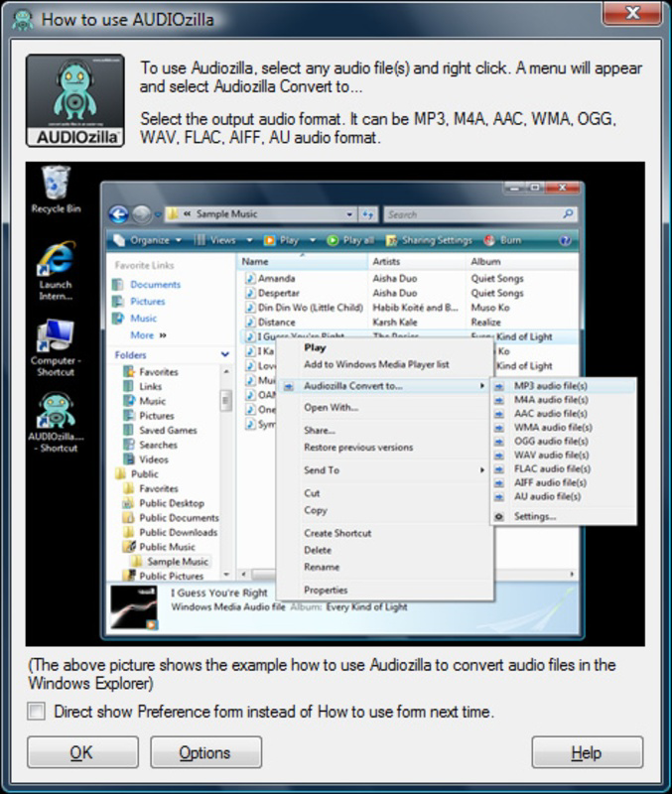Open the dropdown arrow next to toolbar Play
Image resolution: width=672 pixels, height=794 pixels.
(313, 240)
